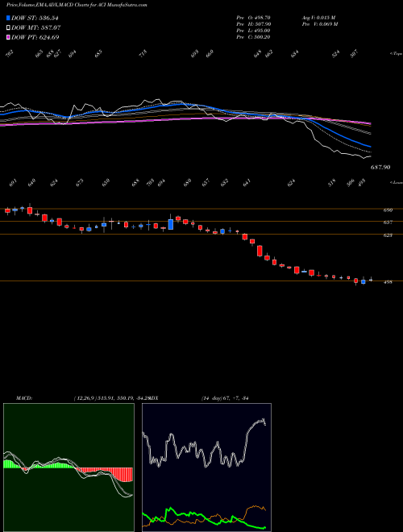Click the '(14 day) 67, +7, -34' ADX heading
The image size is (403, 532).
pyautogui.click(x=225, y=398)
